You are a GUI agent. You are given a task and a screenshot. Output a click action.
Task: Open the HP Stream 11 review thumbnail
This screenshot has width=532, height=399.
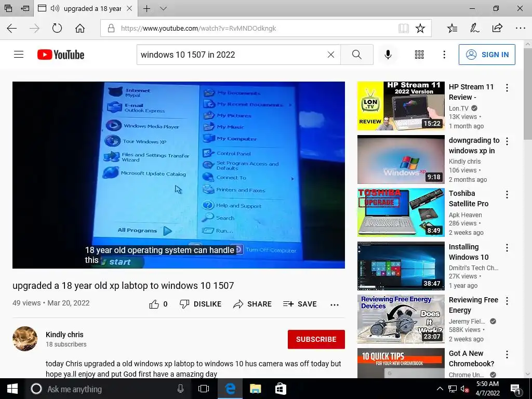click(401, 106)
